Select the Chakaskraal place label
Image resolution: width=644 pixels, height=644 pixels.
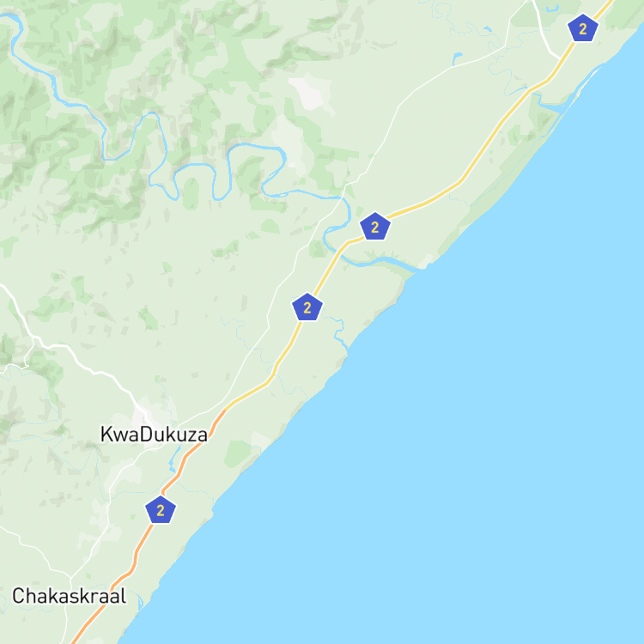69,596
